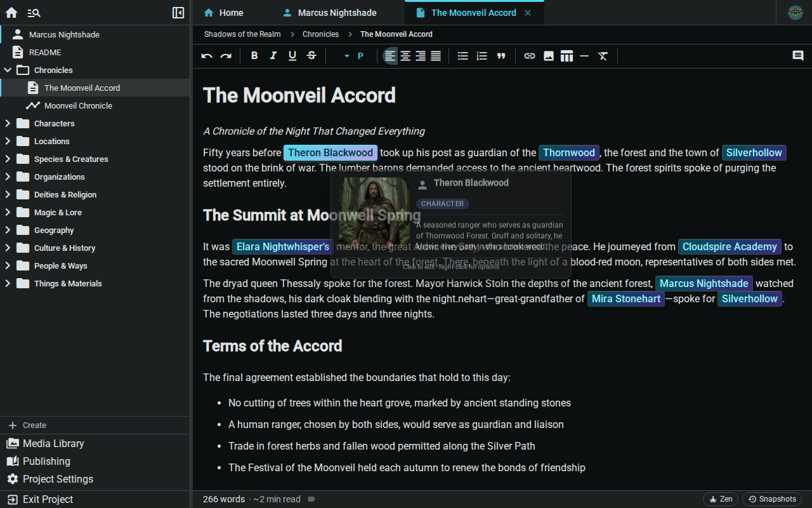Insert an image into the document

549,56
